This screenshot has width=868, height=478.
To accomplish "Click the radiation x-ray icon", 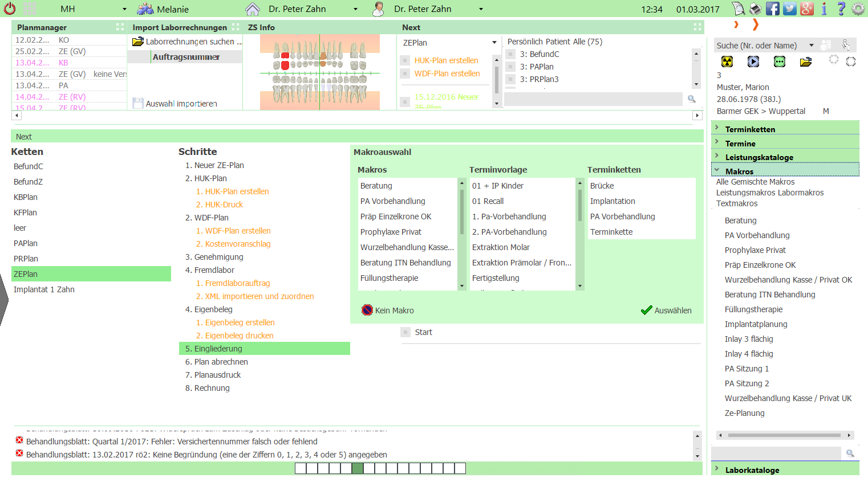I will [727, 62].
